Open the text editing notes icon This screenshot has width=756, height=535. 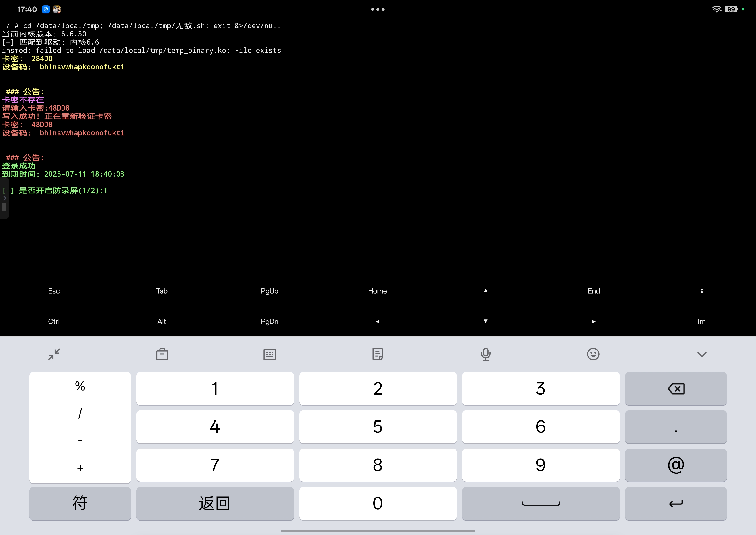(378, 354)
